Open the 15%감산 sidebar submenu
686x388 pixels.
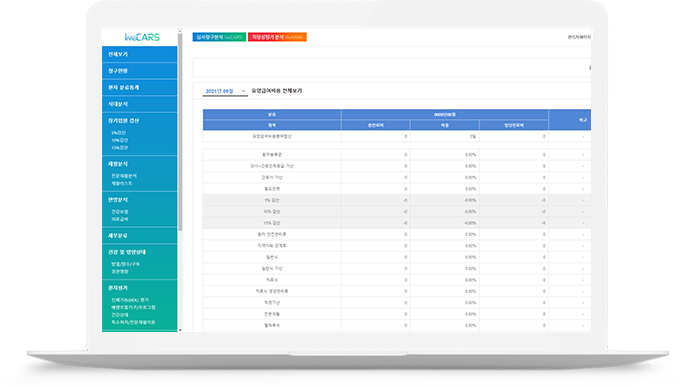[x=119, y=148]
